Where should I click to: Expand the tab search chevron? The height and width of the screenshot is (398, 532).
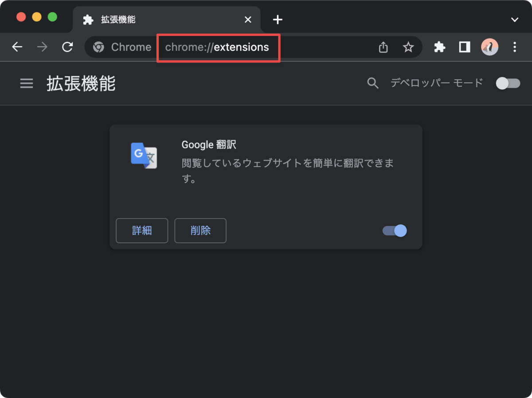tap(515, 20)
